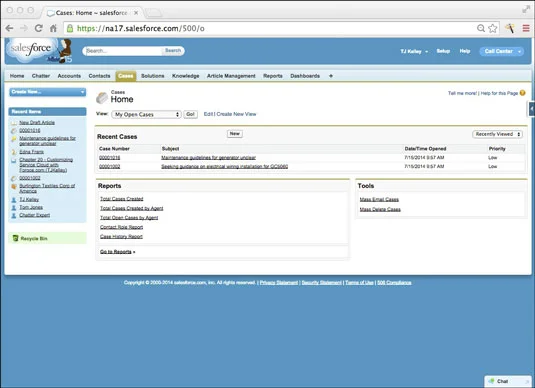Image resolution: width=535 pixels, height=388 pixels.
Task: Open the Chatter tab
Action: coord(41,76)
